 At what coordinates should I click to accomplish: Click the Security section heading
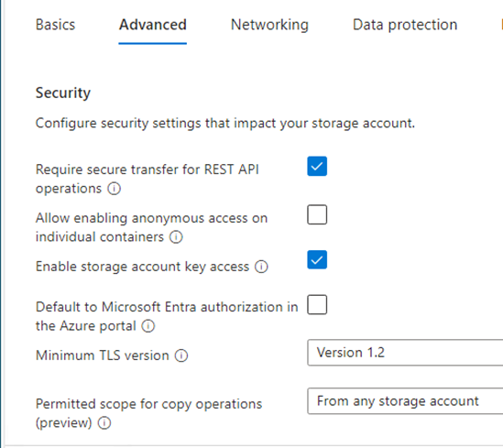click(x=63, y=93)
